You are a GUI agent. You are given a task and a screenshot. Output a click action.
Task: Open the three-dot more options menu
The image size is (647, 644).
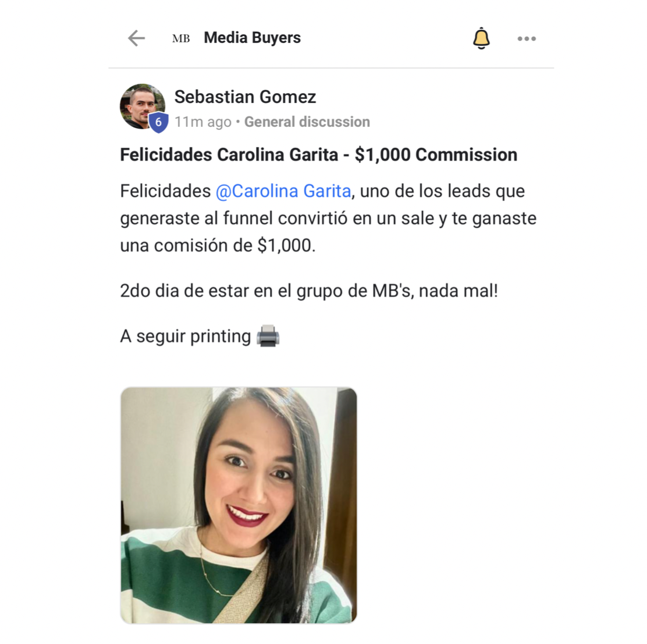527,39
